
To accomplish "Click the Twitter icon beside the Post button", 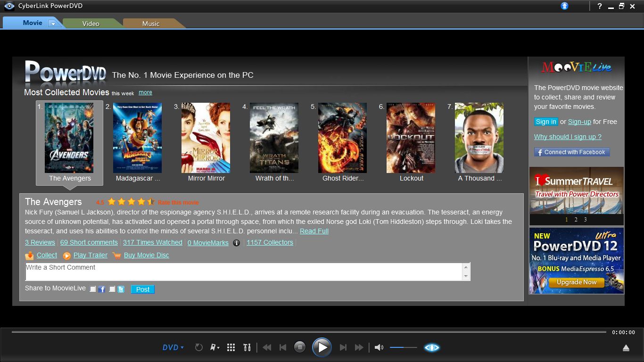I will pos(121,289).
